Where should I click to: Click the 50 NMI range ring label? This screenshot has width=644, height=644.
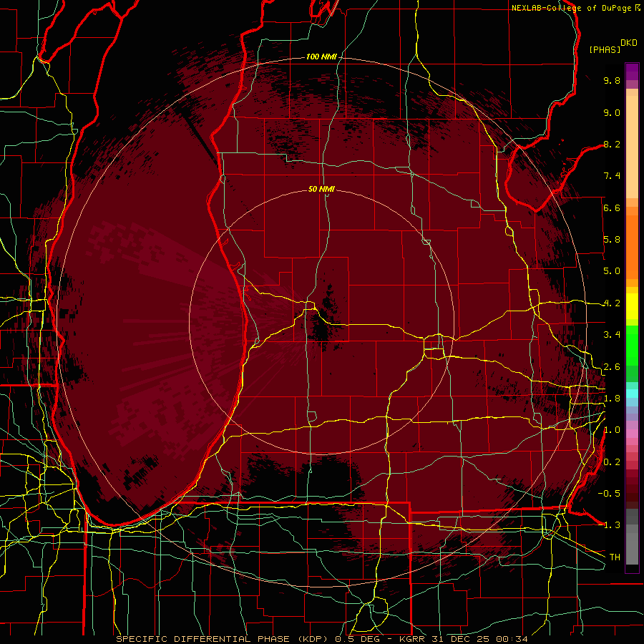321,189
